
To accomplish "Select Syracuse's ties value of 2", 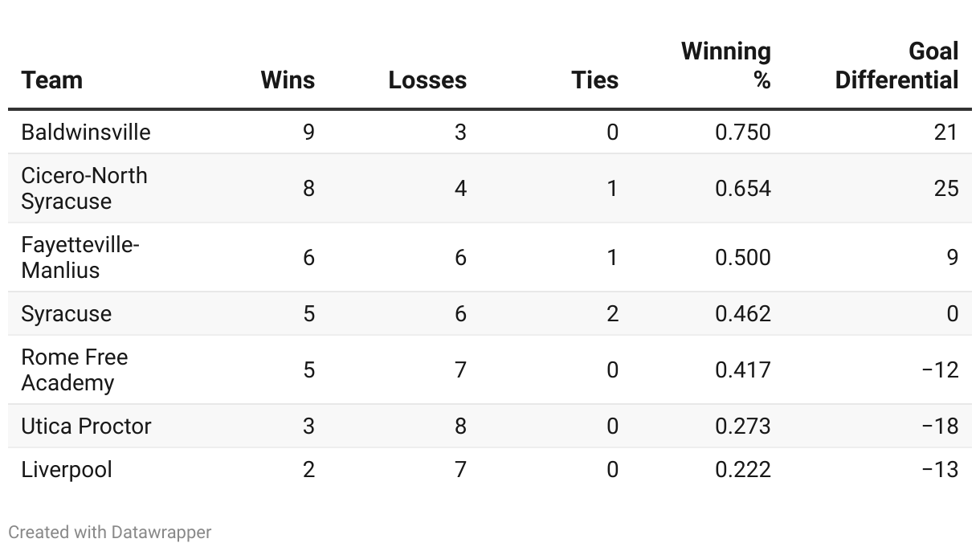I will tap(612, 313).
